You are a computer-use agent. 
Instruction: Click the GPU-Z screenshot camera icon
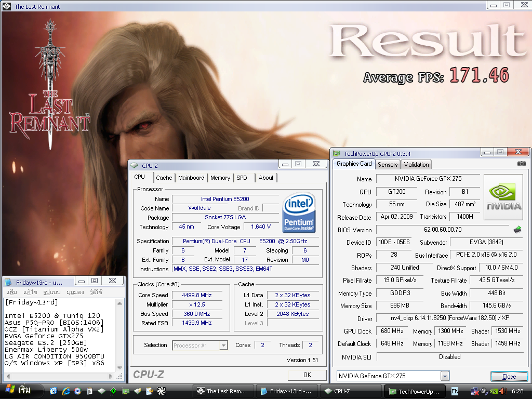coord(521,164)
